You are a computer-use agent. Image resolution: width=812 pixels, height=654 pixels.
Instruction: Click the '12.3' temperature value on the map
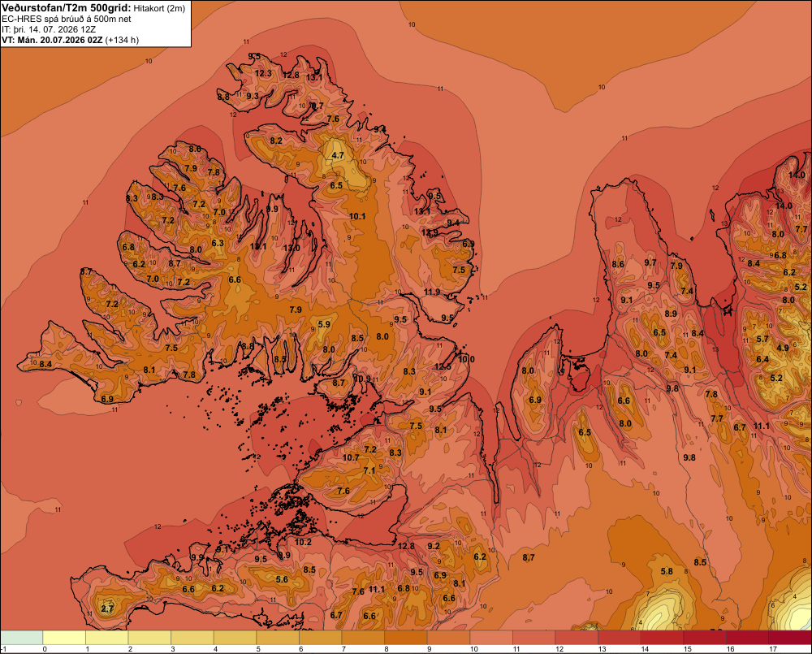[x=263, y=74]
